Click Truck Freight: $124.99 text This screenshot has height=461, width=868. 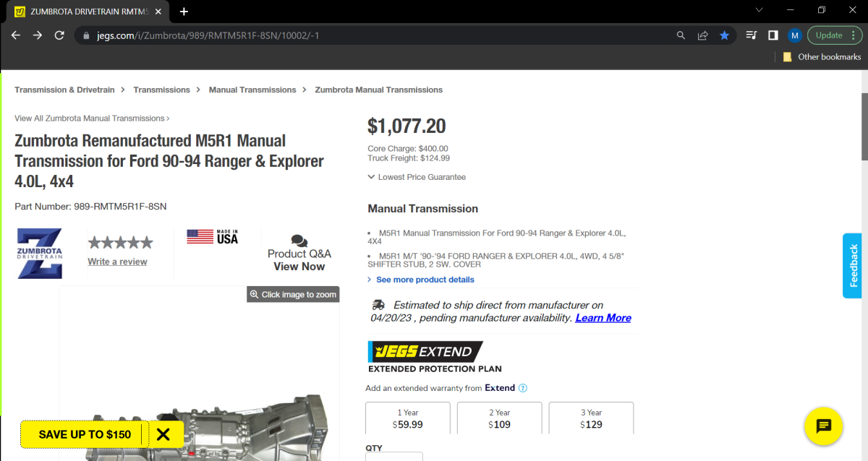click(409, 158)
